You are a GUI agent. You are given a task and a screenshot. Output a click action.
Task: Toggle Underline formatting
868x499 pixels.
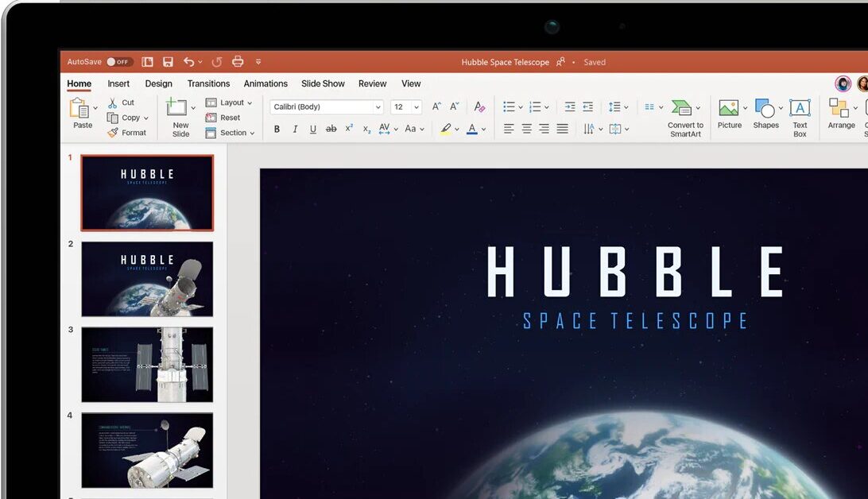[312, 129]
